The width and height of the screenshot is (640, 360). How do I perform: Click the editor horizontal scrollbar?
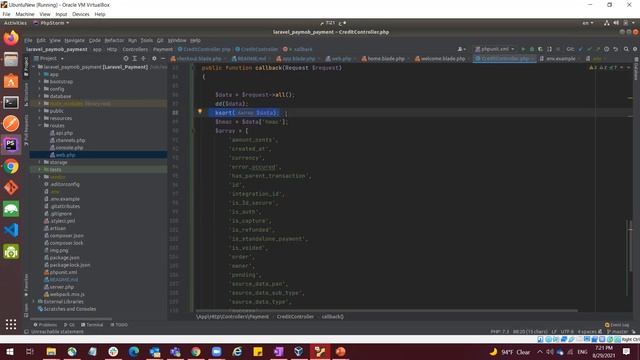coord(386,311)
